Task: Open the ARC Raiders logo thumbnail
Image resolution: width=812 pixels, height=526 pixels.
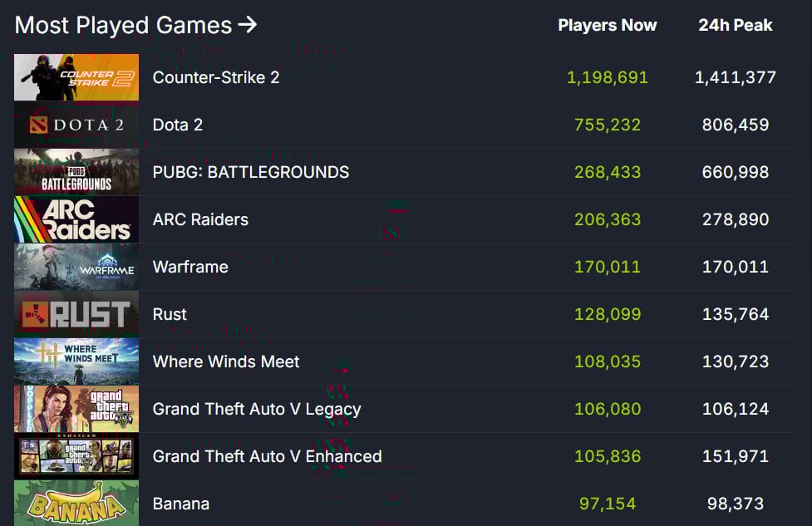Action: tap(76, 219)
